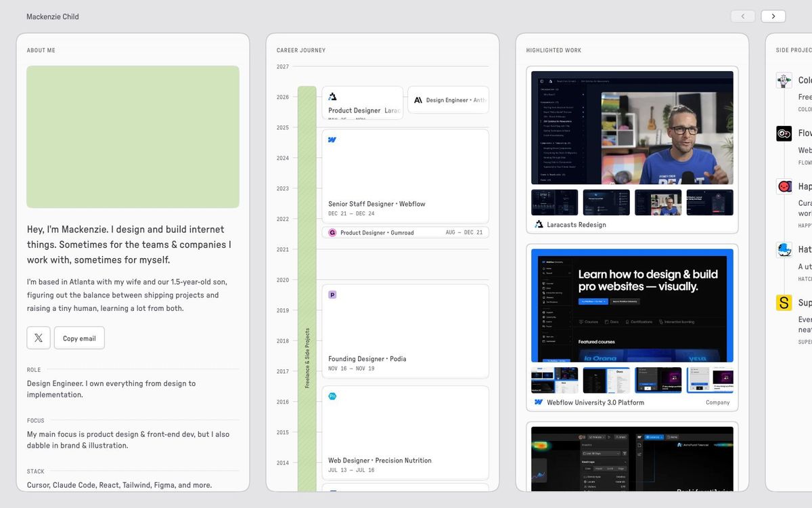The height and width of the screenshot is (508, 812).
Task: Open the first side project with the cartoon character icon
Action: coord(784,81)
